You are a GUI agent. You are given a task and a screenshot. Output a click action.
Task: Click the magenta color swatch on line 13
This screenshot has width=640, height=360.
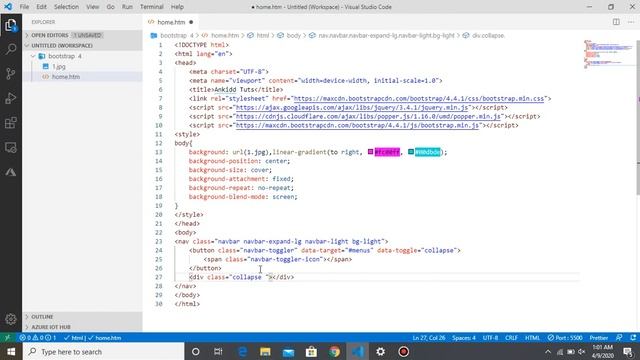coord(371,152)
